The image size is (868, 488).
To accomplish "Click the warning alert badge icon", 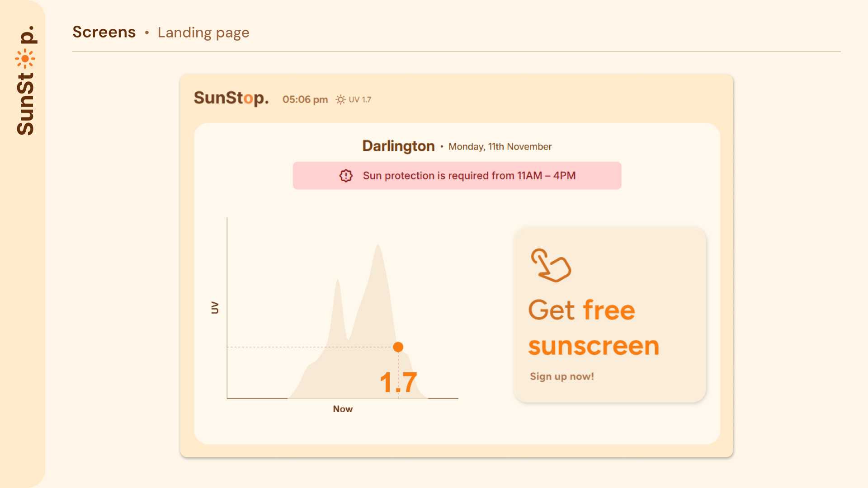I will (x=346, y=176).
